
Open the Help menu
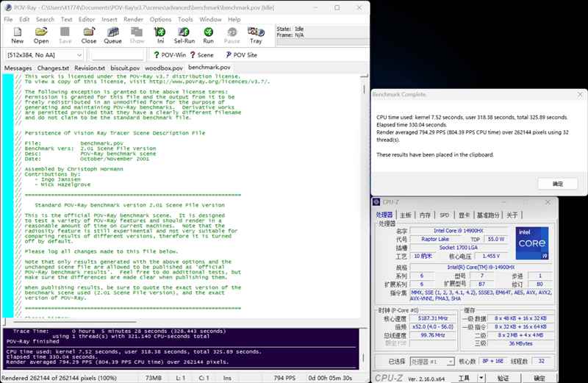tap(234, 20)
